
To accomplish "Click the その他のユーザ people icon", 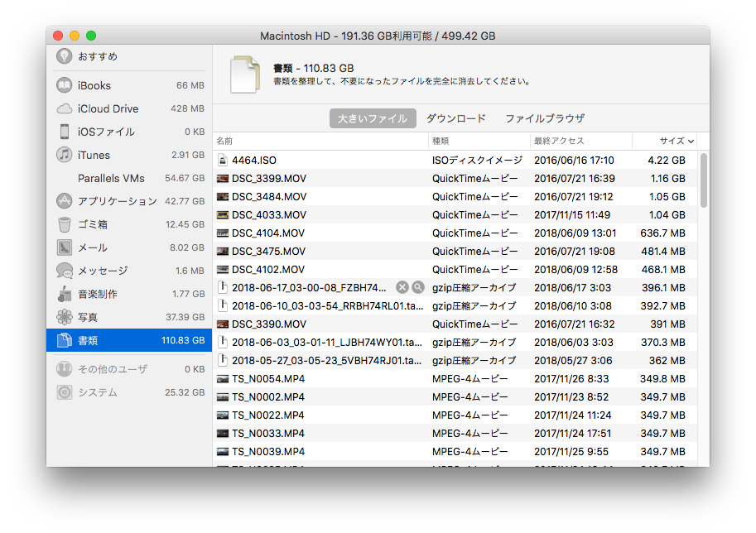I will click(x=64, y=369).
